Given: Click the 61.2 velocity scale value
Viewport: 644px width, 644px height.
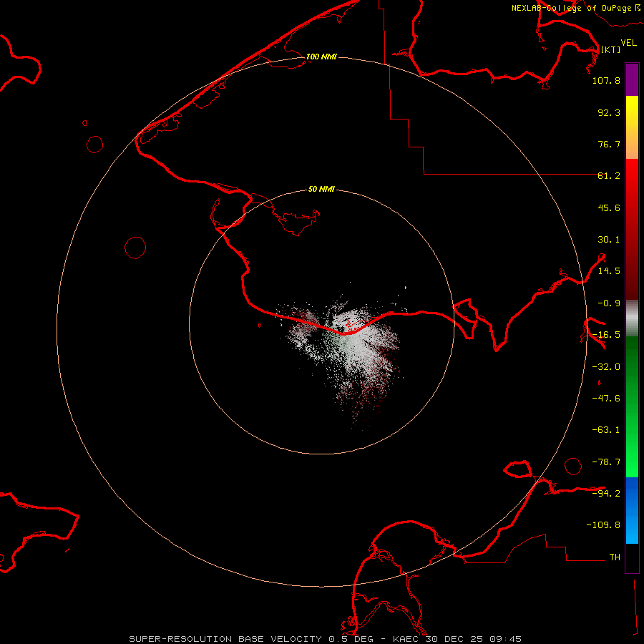Looking at the screenshot, I should point(609,176).
